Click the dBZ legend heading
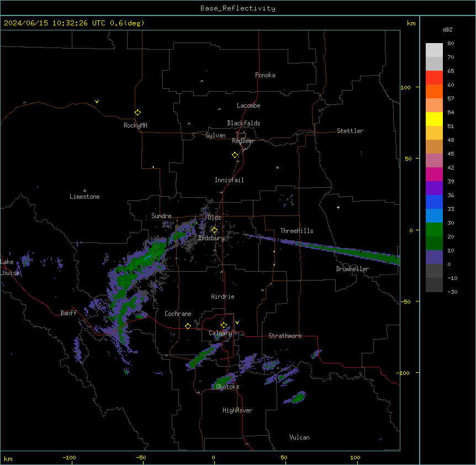 (x=447, y=29)
